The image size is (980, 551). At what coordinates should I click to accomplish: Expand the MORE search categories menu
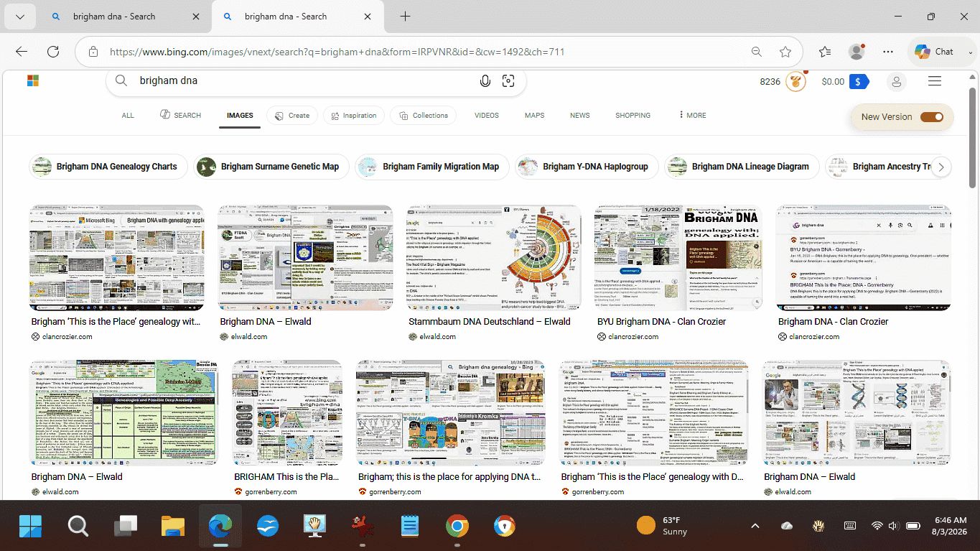tap(693, 115)
